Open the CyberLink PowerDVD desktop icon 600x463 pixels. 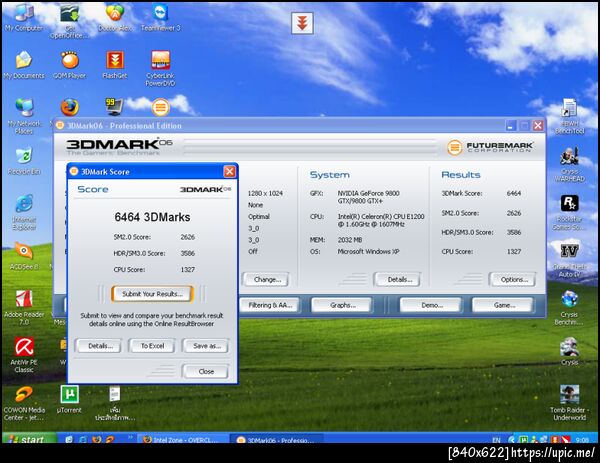(160, 69)
